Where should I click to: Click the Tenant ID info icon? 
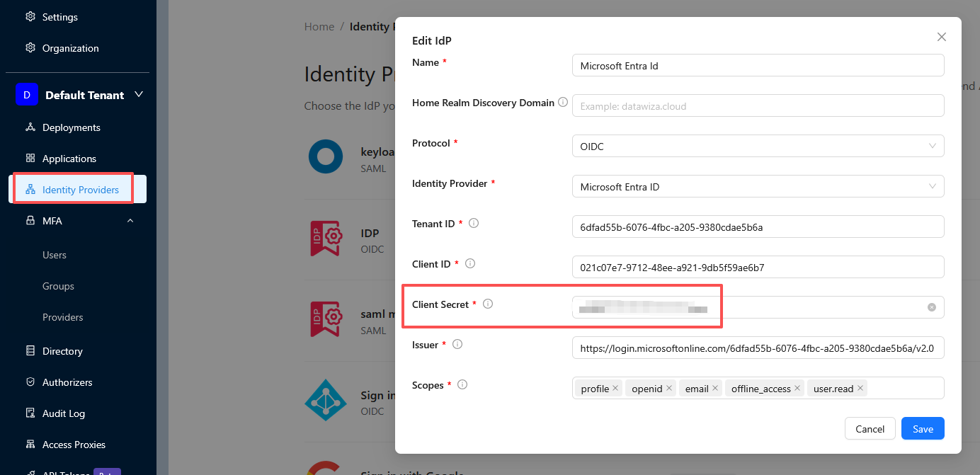474,223
